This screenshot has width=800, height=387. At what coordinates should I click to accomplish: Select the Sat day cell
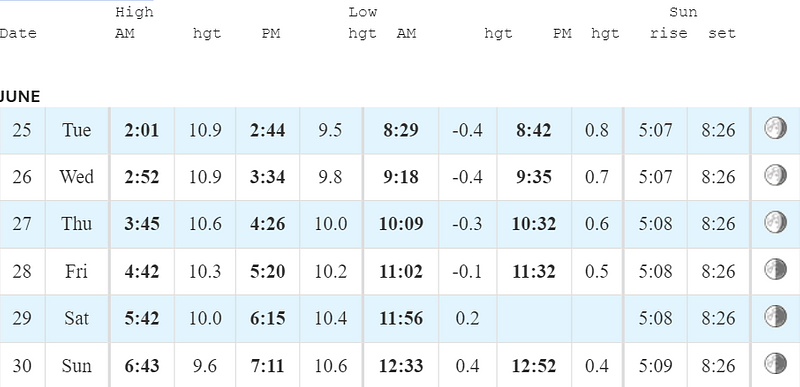coord(77,319)
